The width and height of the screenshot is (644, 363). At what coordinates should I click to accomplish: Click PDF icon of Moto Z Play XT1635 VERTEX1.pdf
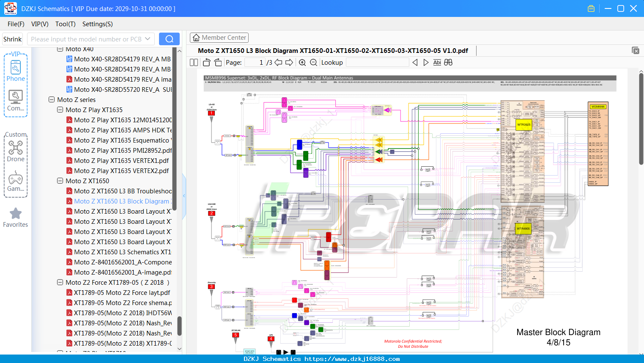(x=69, y=161)
